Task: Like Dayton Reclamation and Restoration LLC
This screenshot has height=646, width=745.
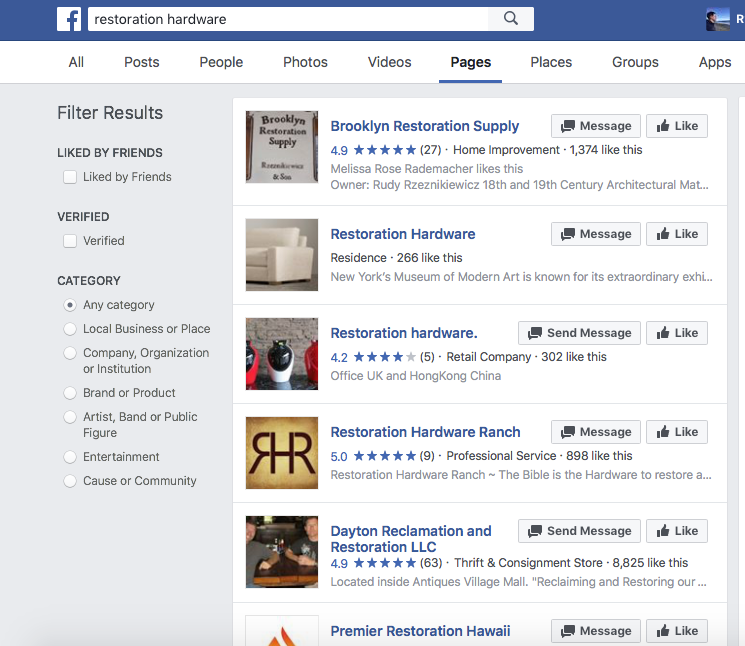Action: point(677,531)
